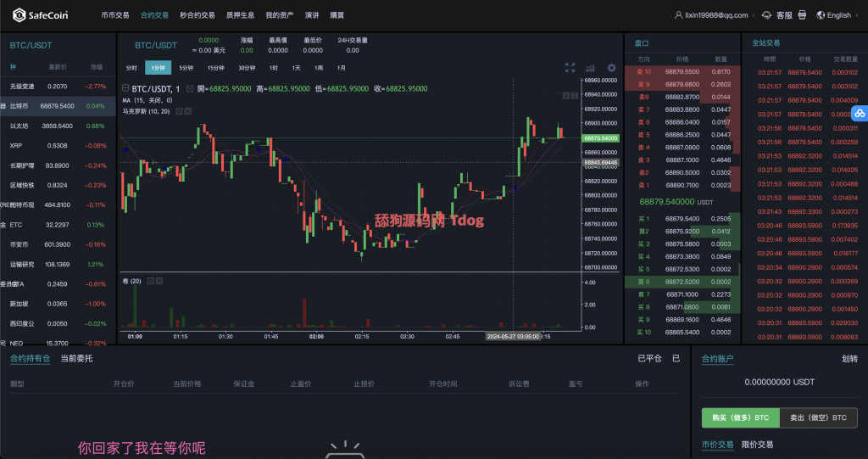Click the user account avatar icon
The image size is (868, 459).
click(678, 15)
